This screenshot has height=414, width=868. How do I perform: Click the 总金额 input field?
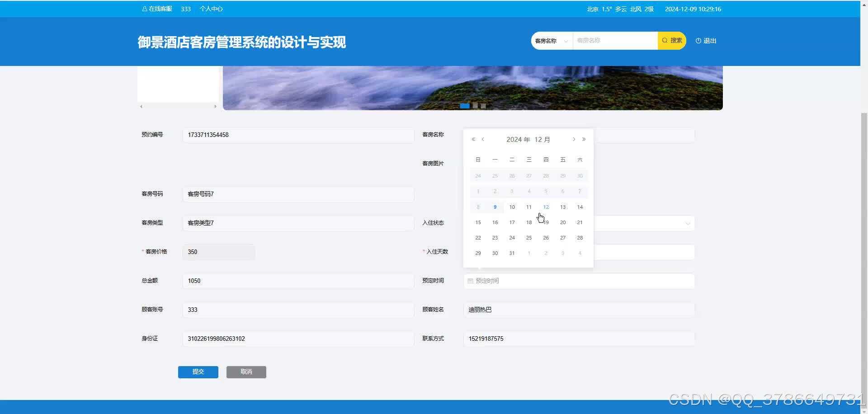coord(298,281)
